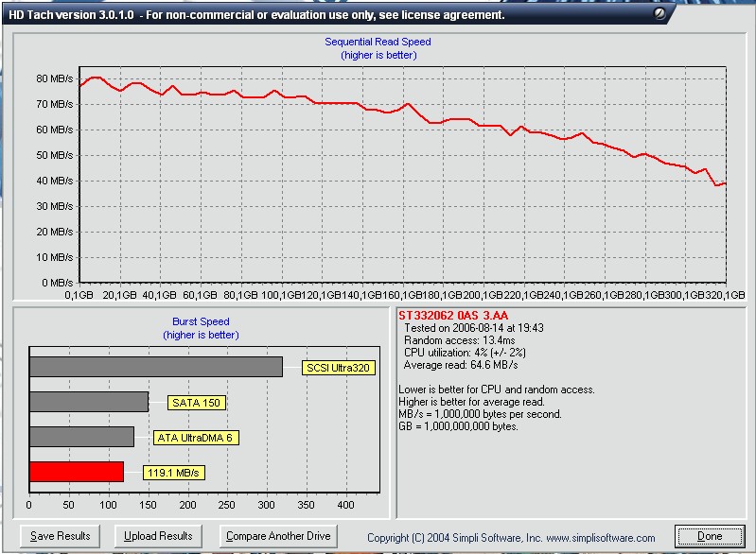Click the red burst speed bar
The image size is (756, 554).
[77, 472]
